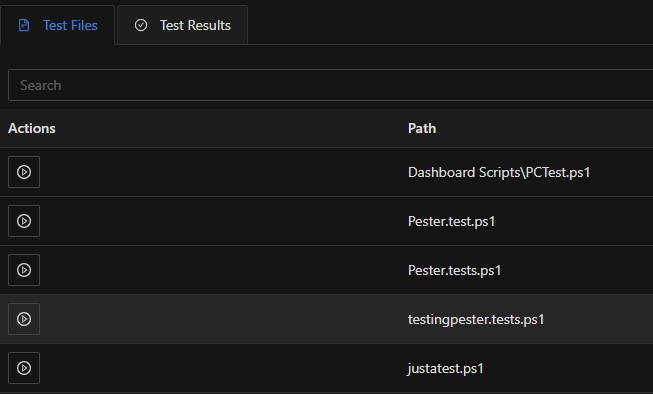Select the justatest.ps1 path text
Screen dimensions: 653x394
[x=445, y=369]
